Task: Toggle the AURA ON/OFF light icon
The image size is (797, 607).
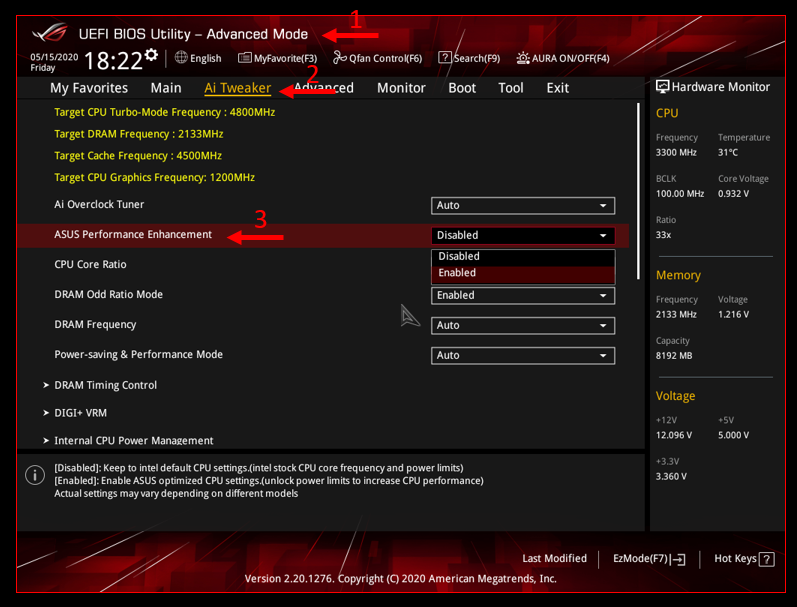Action: [523, 58]
